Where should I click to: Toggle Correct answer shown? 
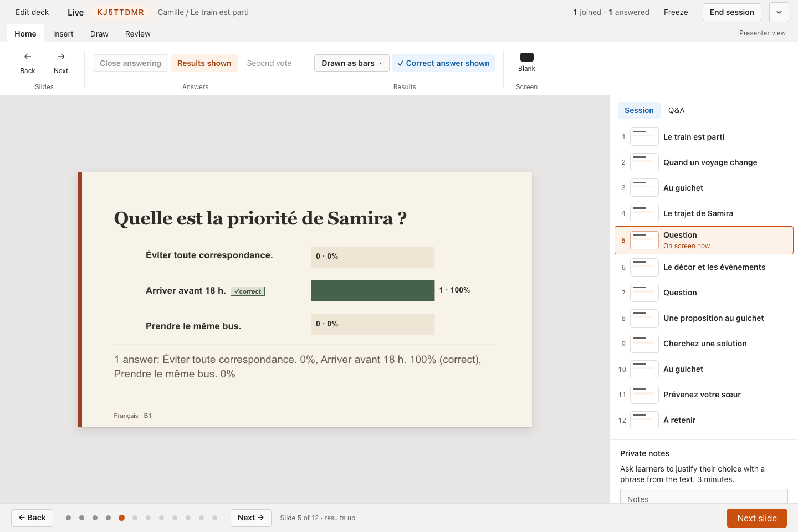pos(443,63)
